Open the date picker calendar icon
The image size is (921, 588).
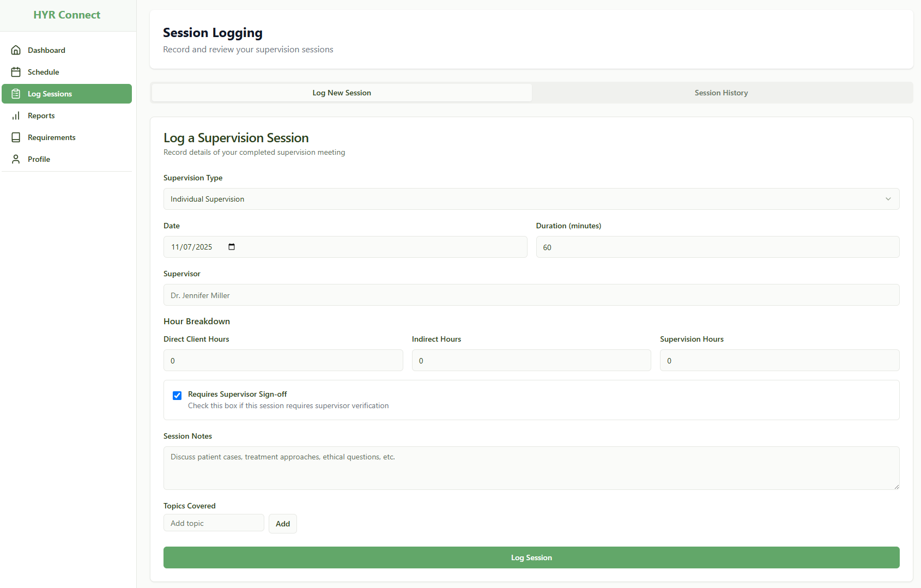[x=231, y=246]
